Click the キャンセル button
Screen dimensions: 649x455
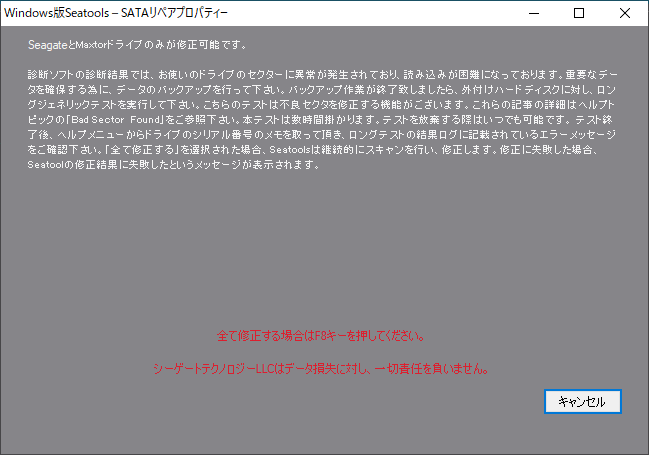point(582,401)
